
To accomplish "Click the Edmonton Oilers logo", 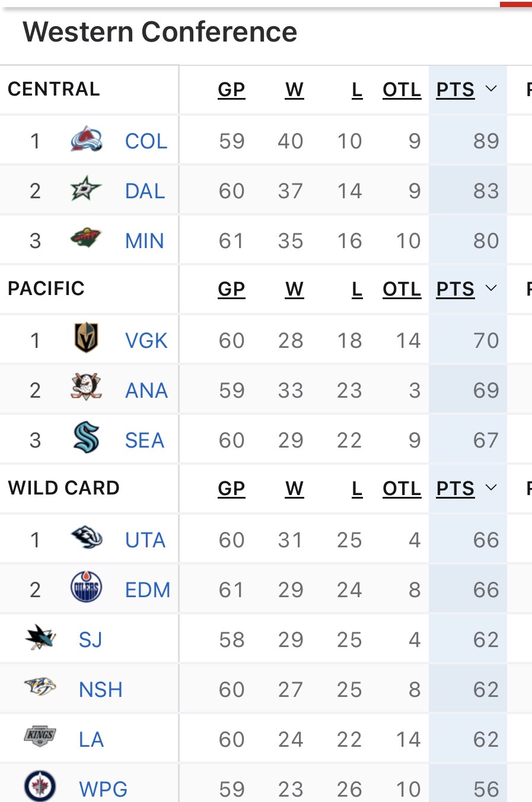I will coord(86,588).
